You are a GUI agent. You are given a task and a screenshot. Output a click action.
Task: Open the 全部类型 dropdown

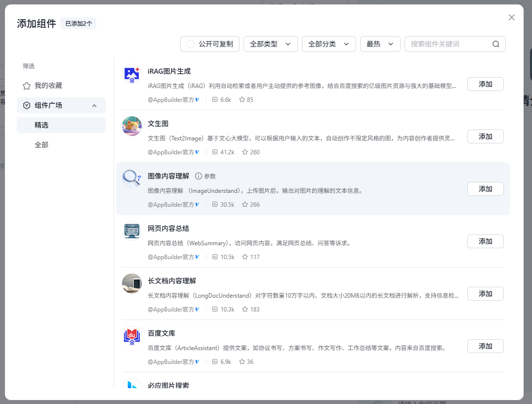click(270, 44)
